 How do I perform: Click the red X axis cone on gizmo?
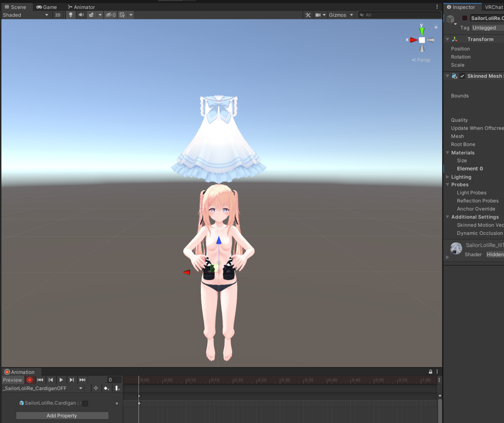413,40
